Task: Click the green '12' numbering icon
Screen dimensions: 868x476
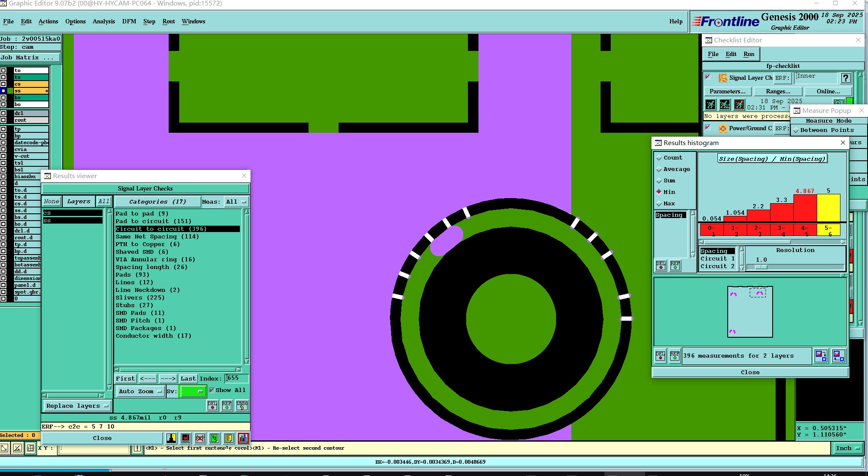Action: 214,438
